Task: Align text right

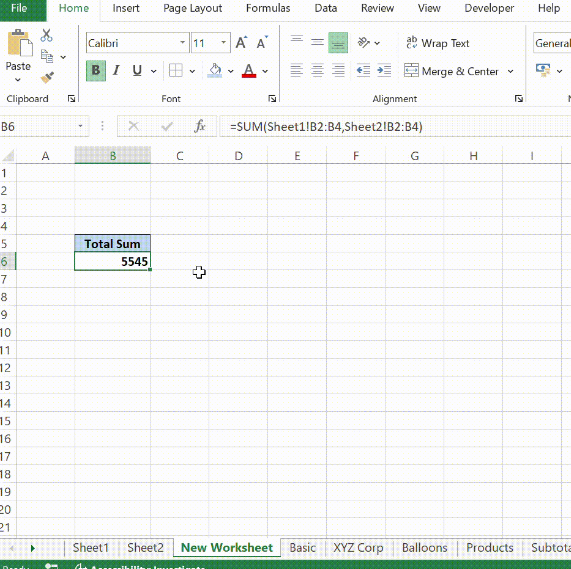Action: click(x=338, y=70)
